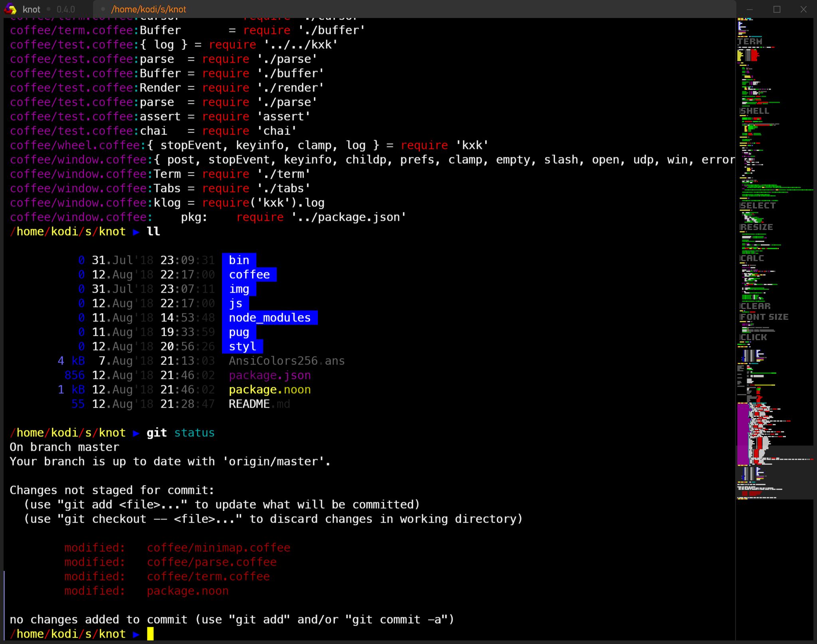Click the node_modules directory entry
Viewport: 817px width, 644px height.
[x=270, y=318]
